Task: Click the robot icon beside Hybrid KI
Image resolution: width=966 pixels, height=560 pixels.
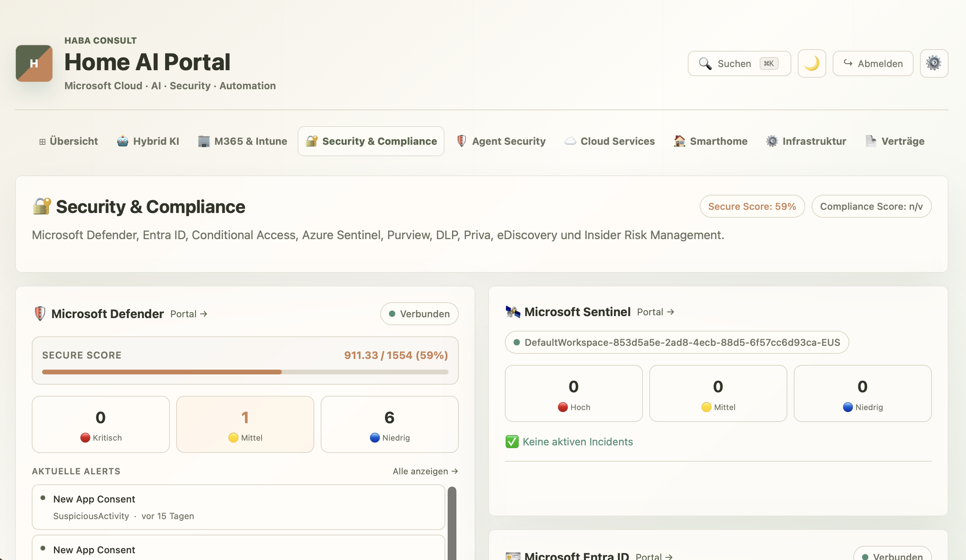Action: (x=123, y=141)
